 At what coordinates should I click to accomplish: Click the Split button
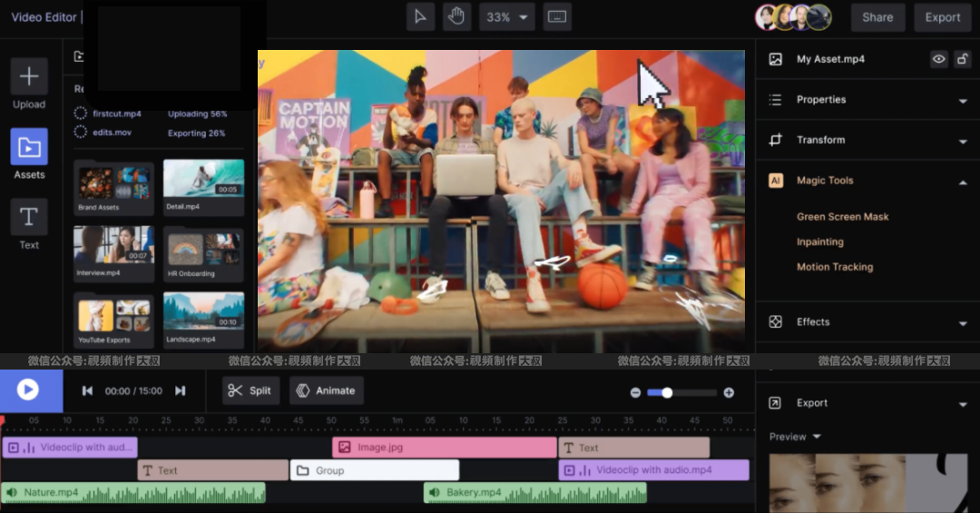tap(250, 390)
